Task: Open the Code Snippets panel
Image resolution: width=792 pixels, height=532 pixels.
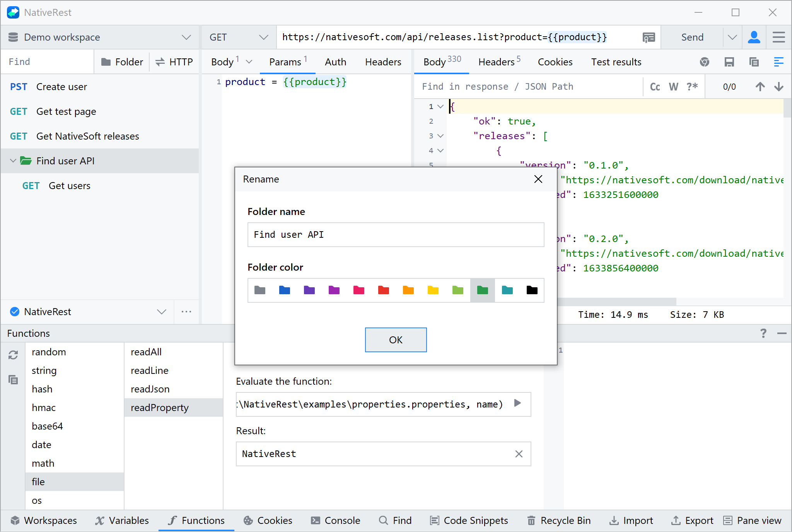Action: tap(469, 520)
